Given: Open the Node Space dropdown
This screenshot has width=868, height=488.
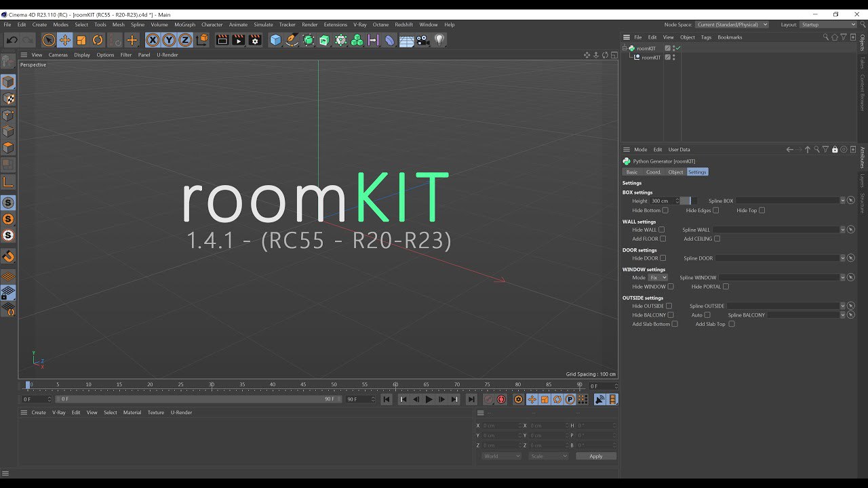Looking at the screenshot, I should 732,24.
